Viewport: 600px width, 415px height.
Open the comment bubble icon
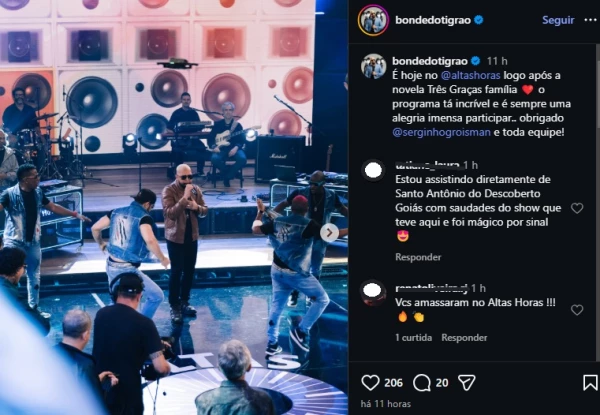[422, 383]
